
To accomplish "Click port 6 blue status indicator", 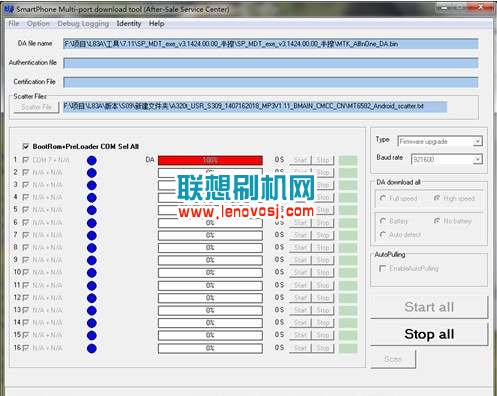I will [92, 223].
